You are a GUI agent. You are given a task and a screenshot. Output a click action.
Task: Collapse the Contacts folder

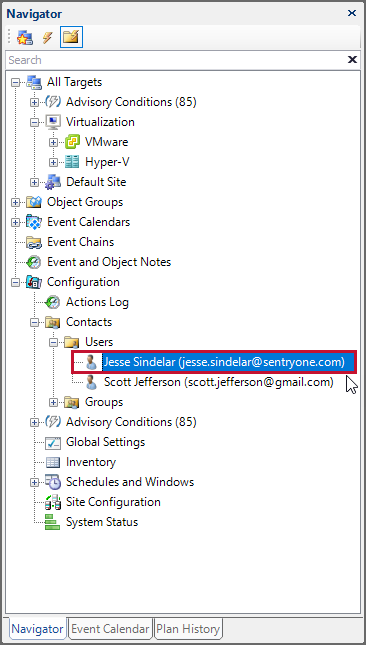click(x=35, y=322)
